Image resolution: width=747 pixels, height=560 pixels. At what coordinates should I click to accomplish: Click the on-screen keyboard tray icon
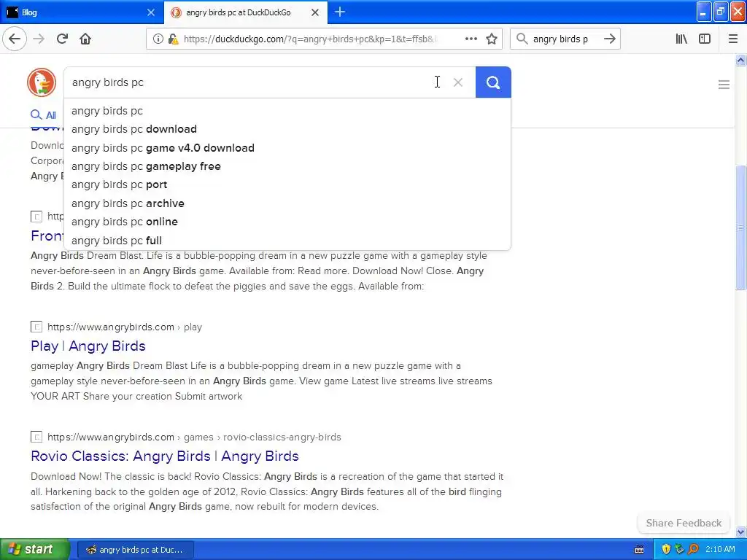tap(639, 550)
